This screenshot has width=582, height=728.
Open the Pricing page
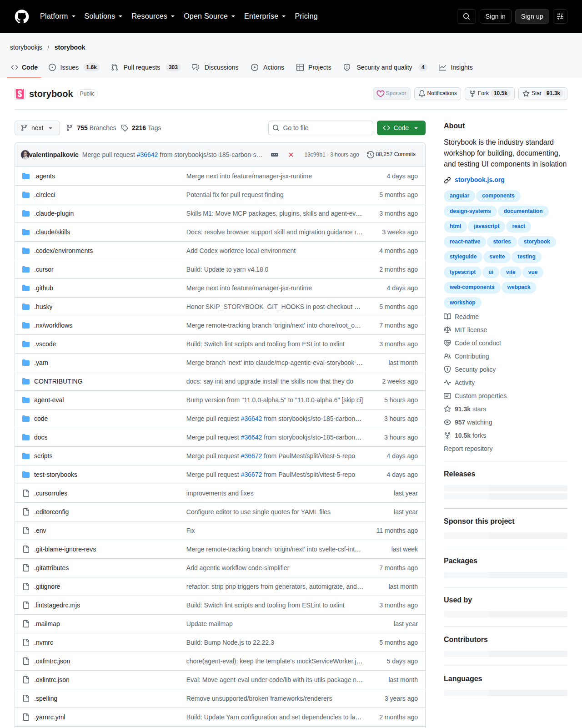pos(306,16)
